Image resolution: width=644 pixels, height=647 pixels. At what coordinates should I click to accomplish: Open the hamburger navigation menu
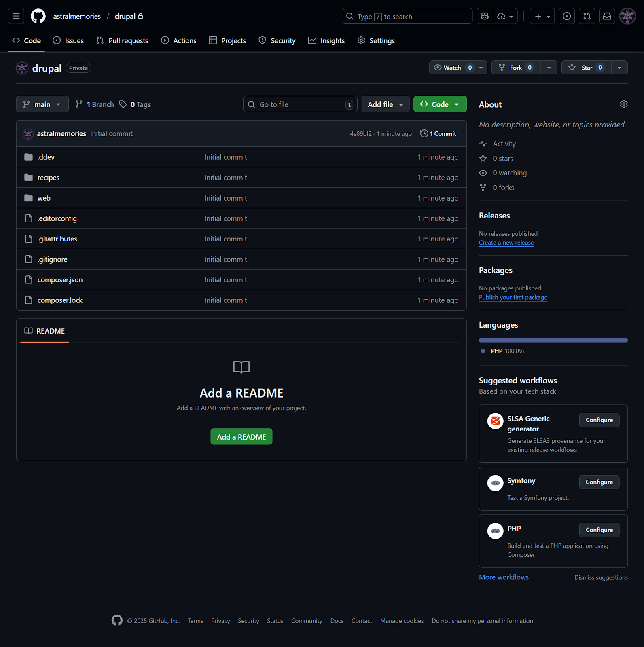(x=16, y=16)
